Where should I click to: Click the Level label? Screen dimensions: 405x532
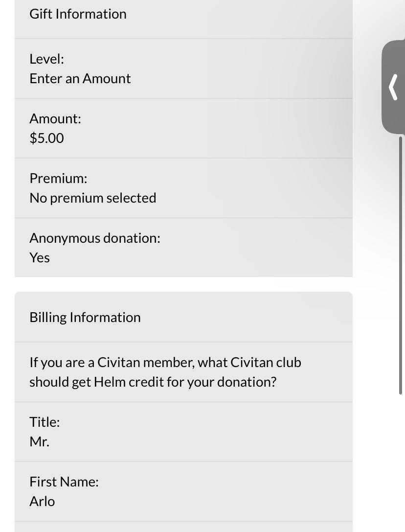[x=46, y=59]
